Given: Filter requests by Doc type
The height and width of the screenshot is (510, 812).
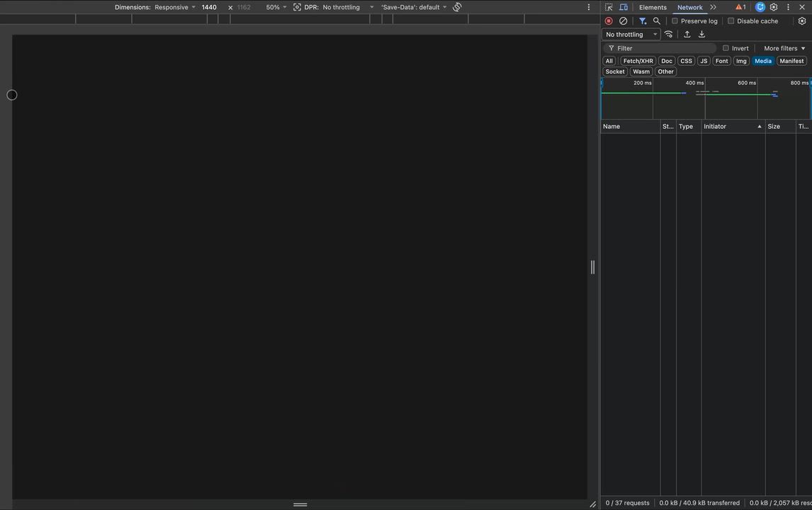Looking at the screenshot, I should 667,61.
